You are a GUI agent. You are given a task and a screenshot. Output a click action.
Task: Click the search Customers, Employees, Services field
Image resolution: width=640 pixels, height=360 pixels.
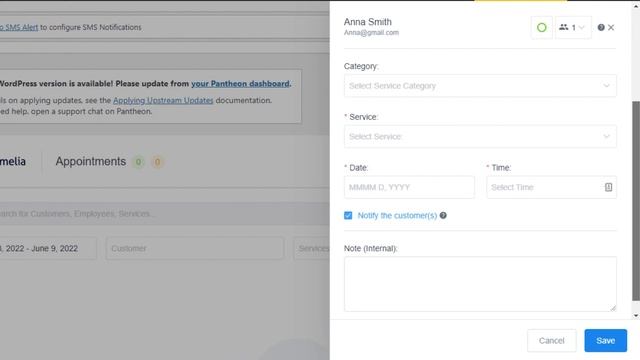tap(164, 214)
